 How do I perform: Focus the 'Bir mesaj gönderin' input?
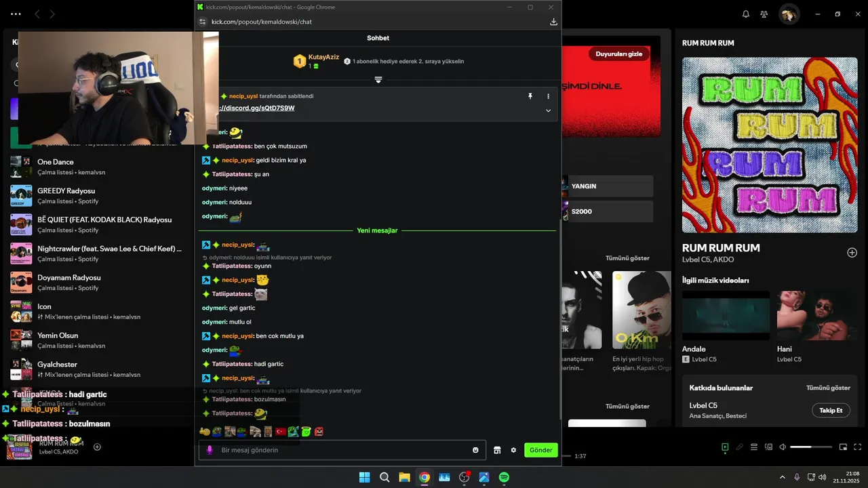pyautogui.click(x=342, y=450)
